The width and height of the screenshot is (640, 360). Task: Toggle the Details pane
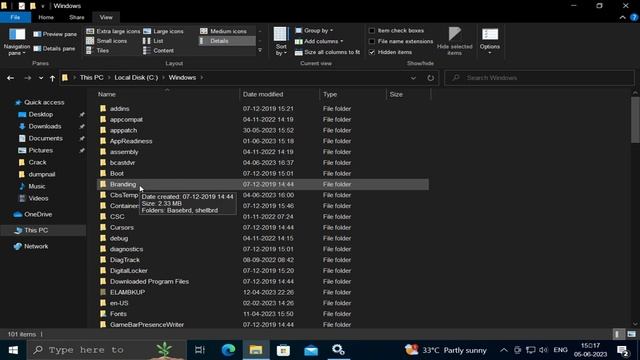tap(54, 49)
